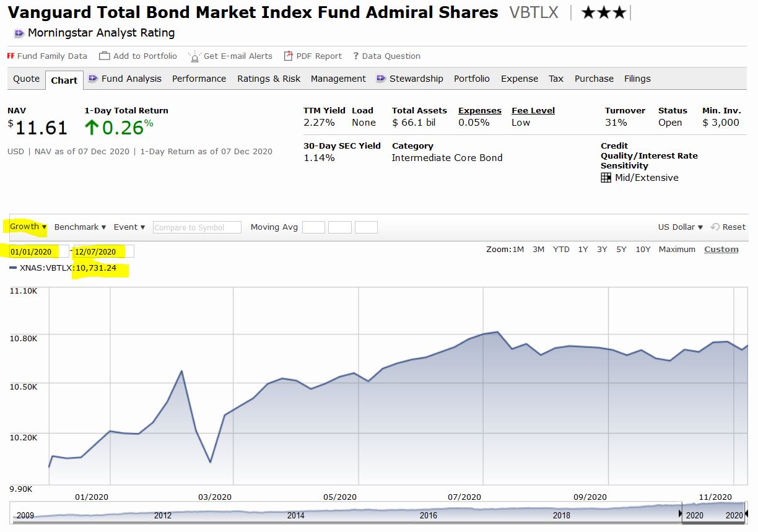
Task: Click the Get E-mail Alerts link
Action: 238,56
